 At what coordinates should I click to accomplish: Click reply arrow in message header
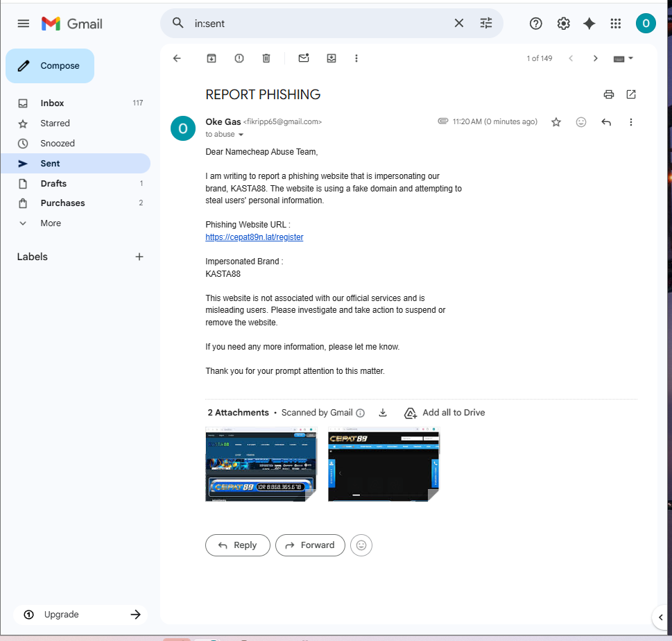pyautogui.click(x=606, y=122)
